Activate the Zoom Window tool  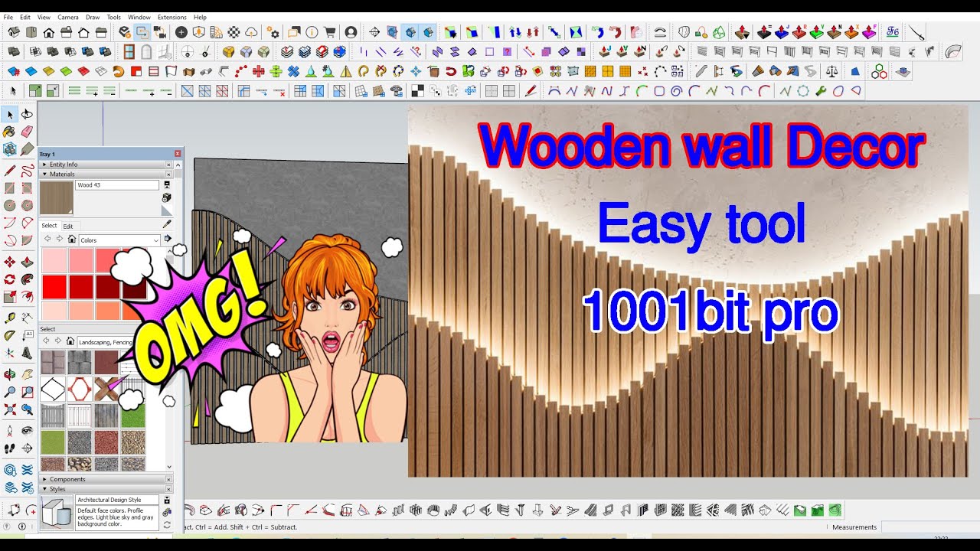pos(28,392)
